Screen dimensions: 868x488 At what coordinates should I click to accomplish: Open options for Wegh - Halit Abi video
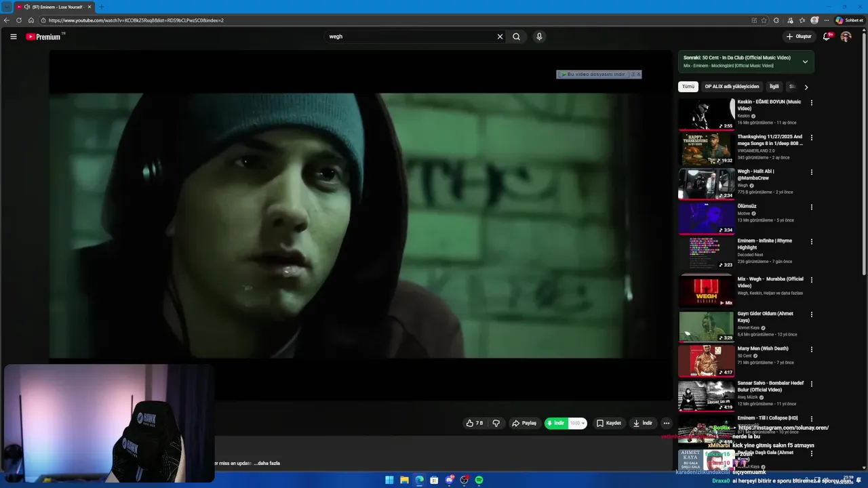[812, 172]
